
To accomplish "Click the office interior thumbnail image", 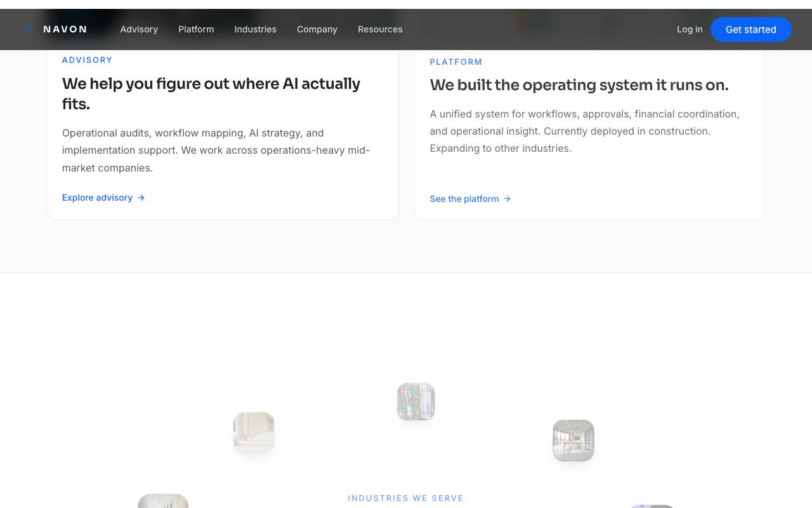I will (573, 440).
